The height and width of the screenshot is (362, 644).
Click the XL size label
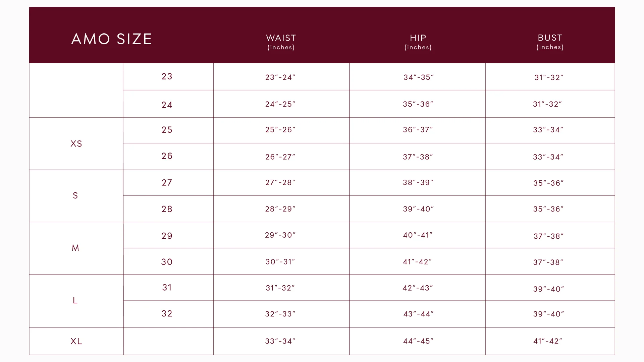[x=76, y=341]
